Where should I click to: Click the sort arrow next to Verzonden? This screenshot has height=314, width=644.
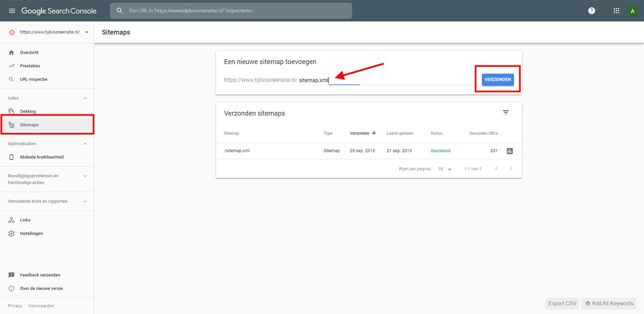click(374, 133)
